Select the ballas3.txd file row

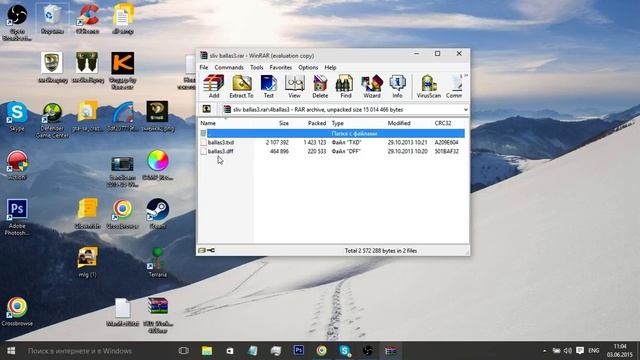pyautogui.click(x=332, y=142)
